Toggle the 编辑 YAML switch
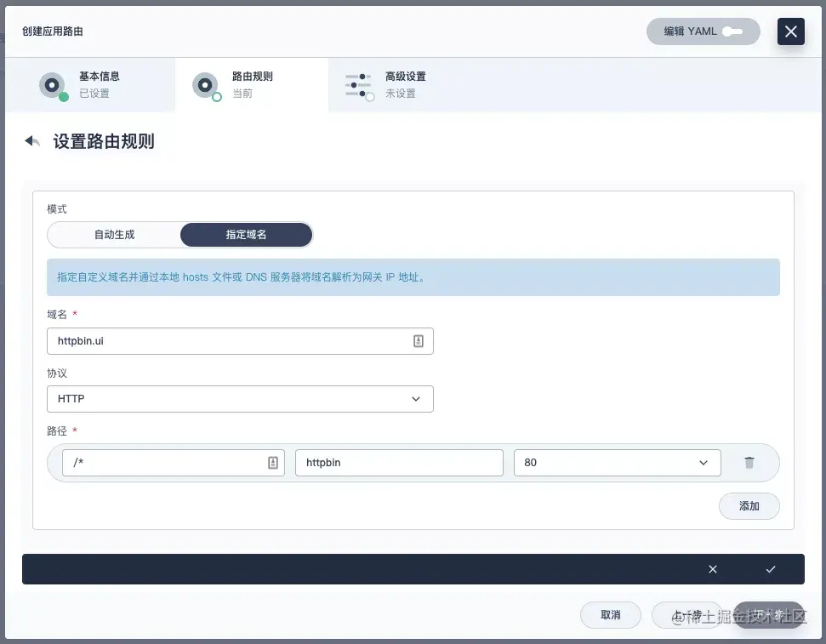The height and width of the screenshot is (644, 826). click(x=733, y=31)
